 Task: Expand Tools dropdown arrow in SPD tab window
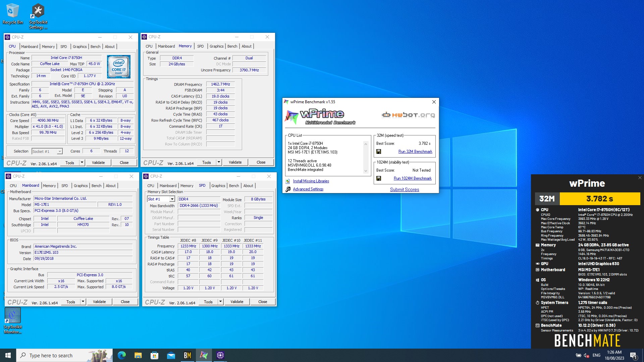coord(220,302)
